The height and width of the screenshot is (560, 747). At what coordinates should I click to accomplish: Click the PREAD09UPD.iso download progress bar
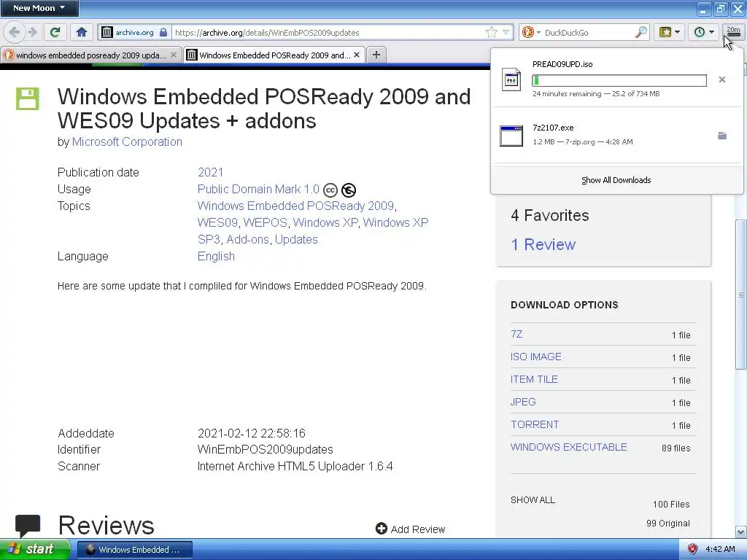[619, 80]
